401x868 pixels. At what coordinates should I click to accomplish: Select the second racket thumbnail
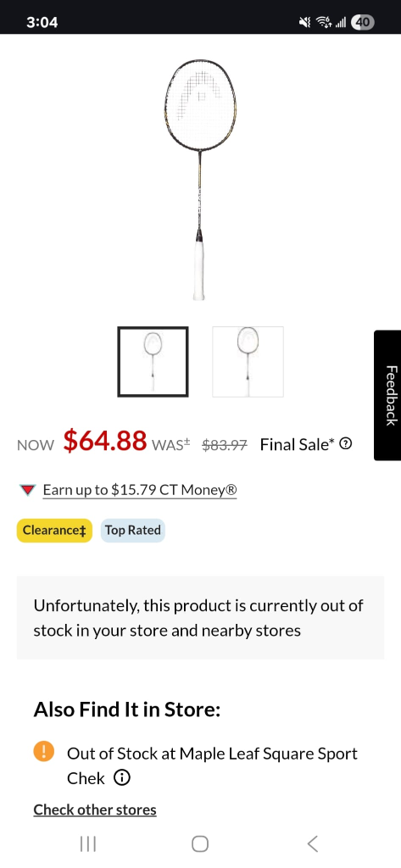click(x=248, y=361)
